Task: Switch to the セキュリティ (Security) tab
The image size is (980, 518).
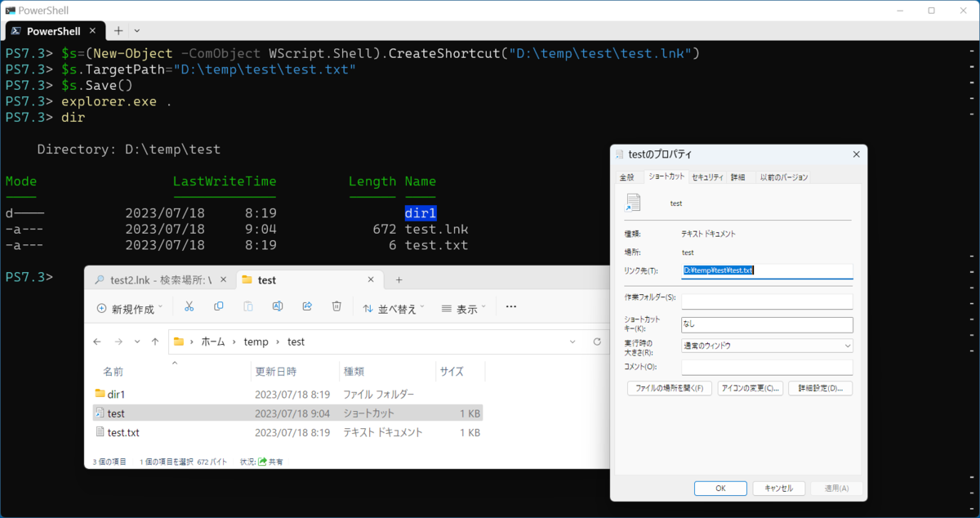Action: pos(707,177)
